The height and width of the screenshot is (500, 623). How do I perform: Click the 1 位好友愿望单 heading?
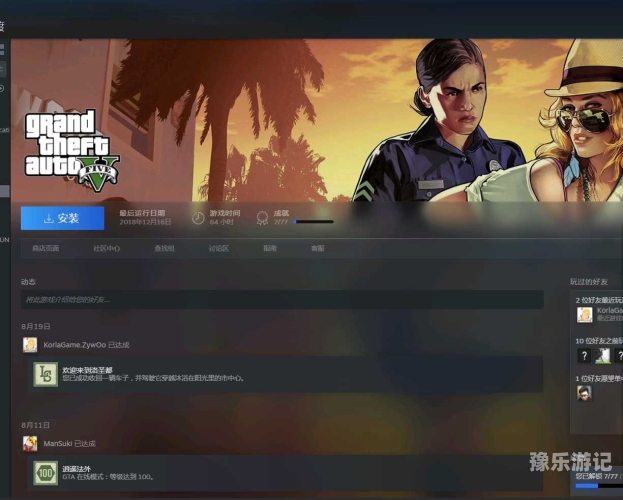(x=599, y=379)
